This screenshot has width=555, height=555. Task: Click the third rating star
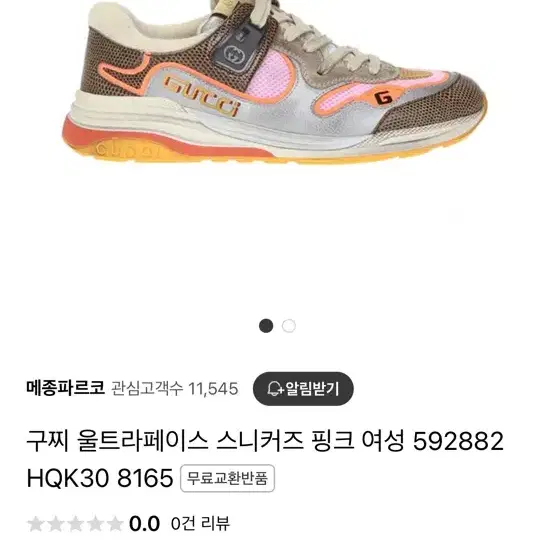pyautogui.click(x=75, y=524)
